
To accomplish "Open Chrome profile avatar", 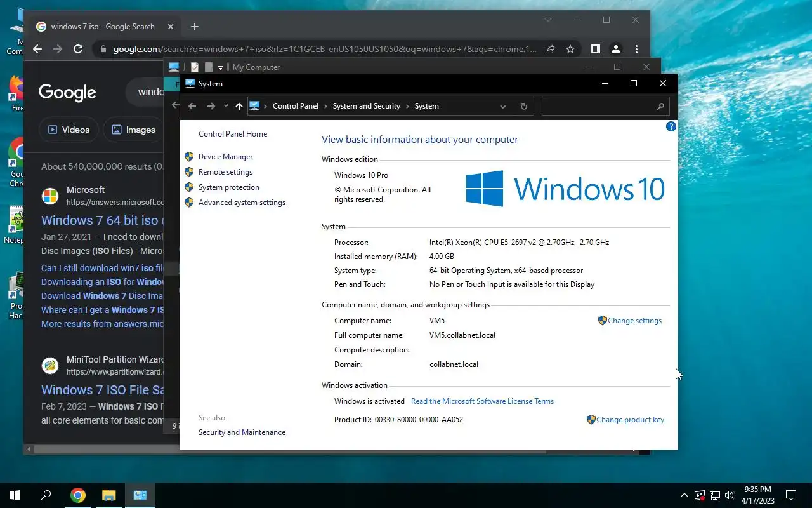I will [615, 49].
